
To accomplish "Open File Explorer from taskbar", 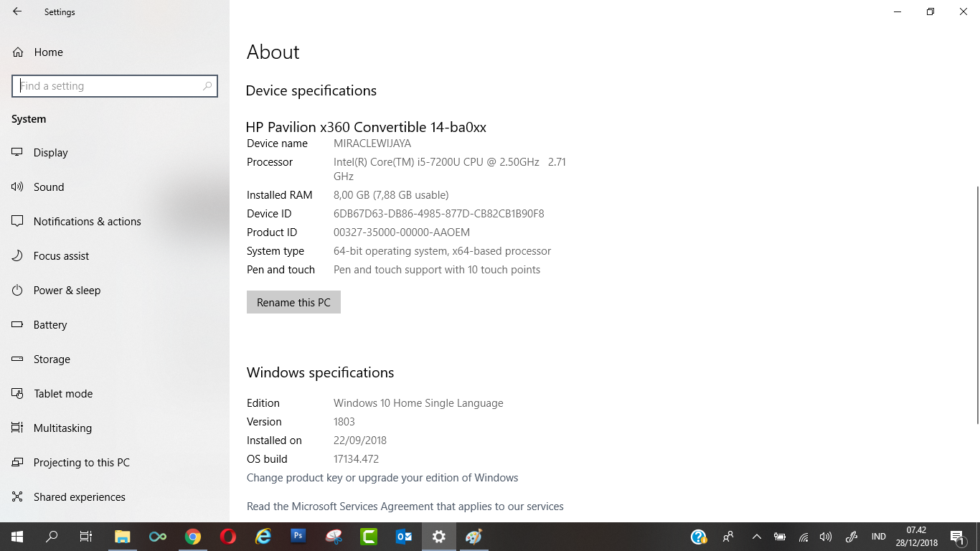I will pyautogui.click(x=123, y=537).
